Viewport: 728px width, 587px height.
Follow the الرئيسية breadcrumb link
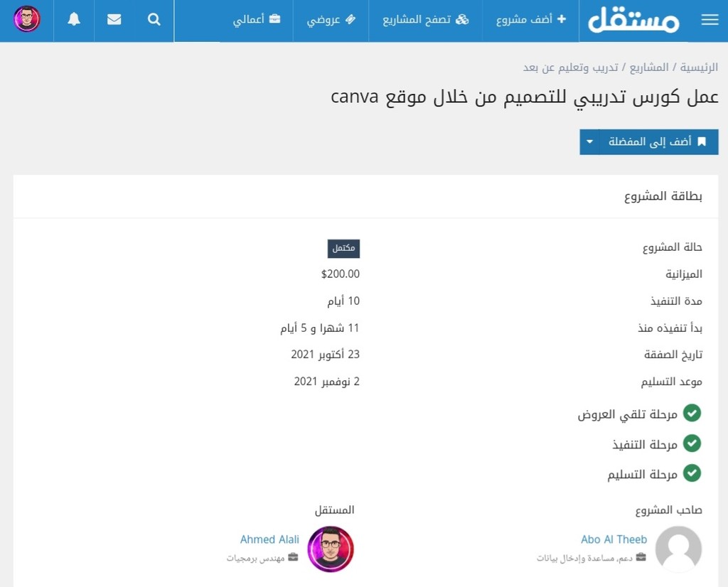(x=699, y=68)
